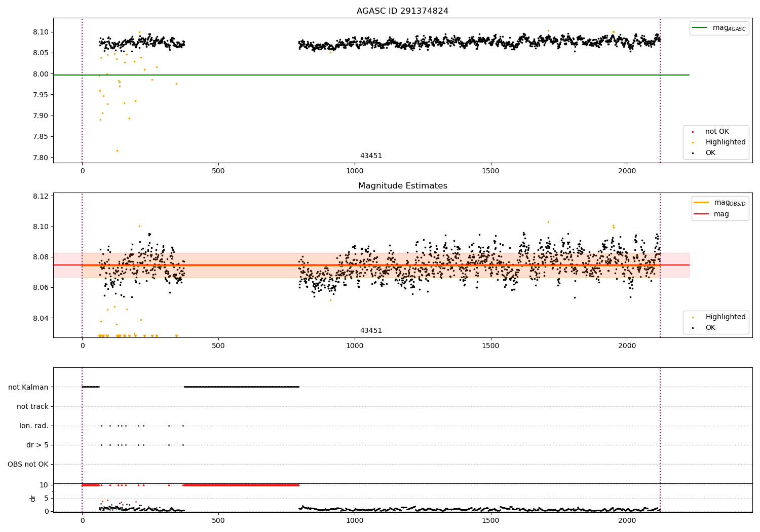Click the mag AGASC legend entry

719,28
